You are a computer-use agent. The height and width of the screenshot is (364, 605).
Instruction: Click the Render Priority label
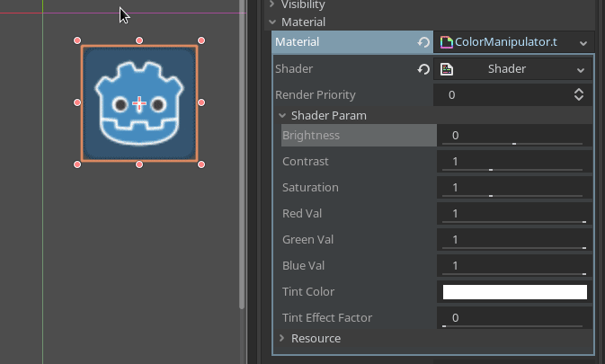pos(316,95)
